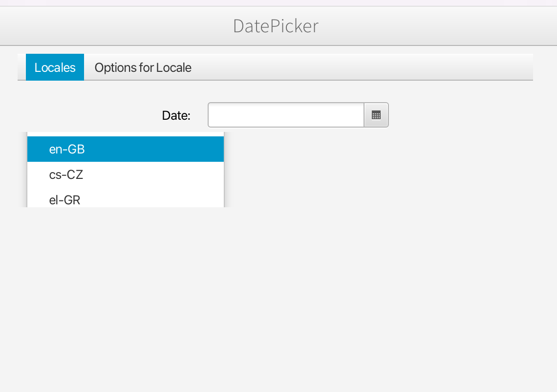Show the date picker calendar via icon
Screen dimensions: 557x392
pos(376,115)
